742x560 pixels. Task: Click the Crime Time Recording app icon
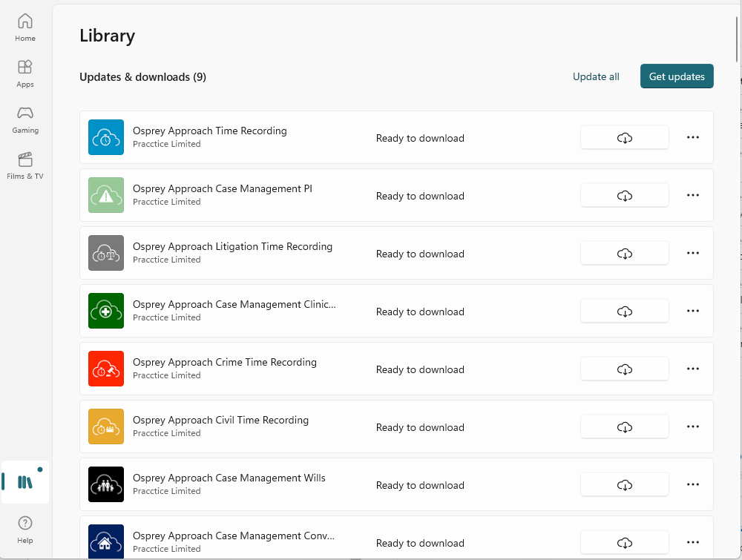pos(106,369)
